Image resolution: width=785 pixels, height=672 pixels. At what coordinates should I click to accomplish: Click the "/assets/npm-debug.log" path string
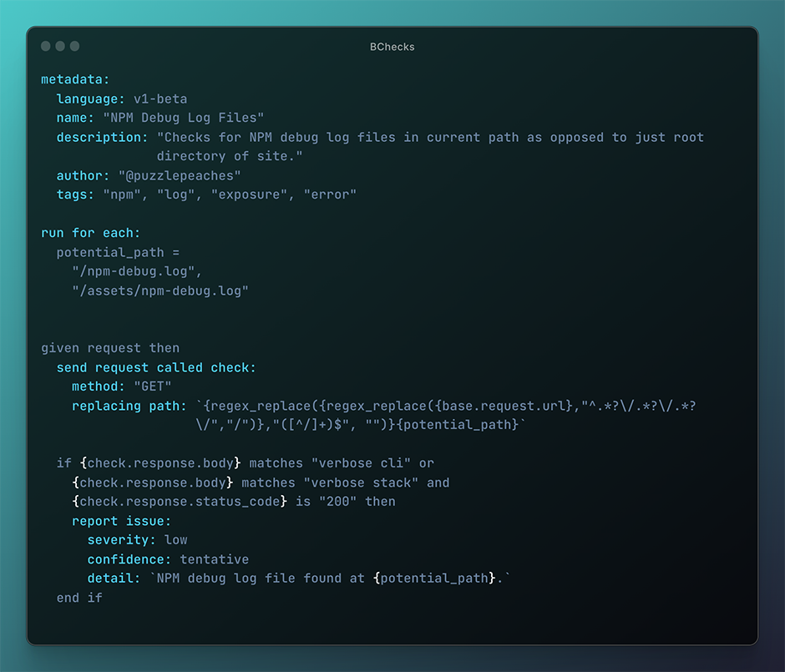click(160, 291)
